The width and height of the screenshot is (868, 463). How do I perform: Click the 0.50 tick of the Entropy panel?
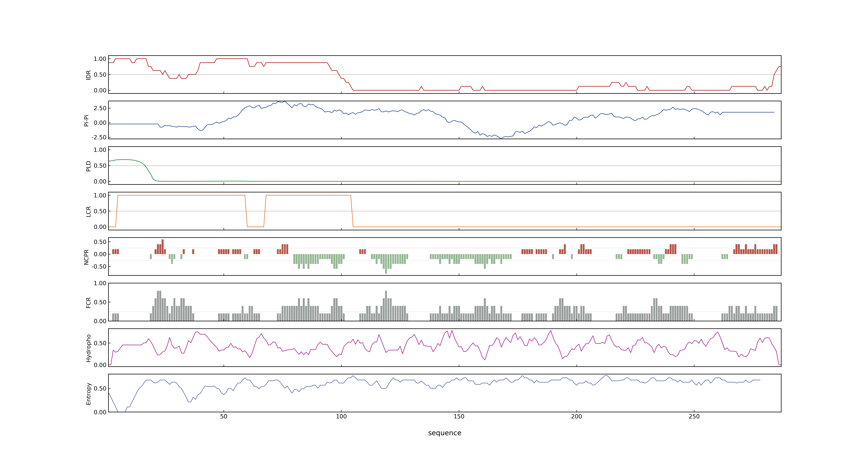(x=100, y=389)
